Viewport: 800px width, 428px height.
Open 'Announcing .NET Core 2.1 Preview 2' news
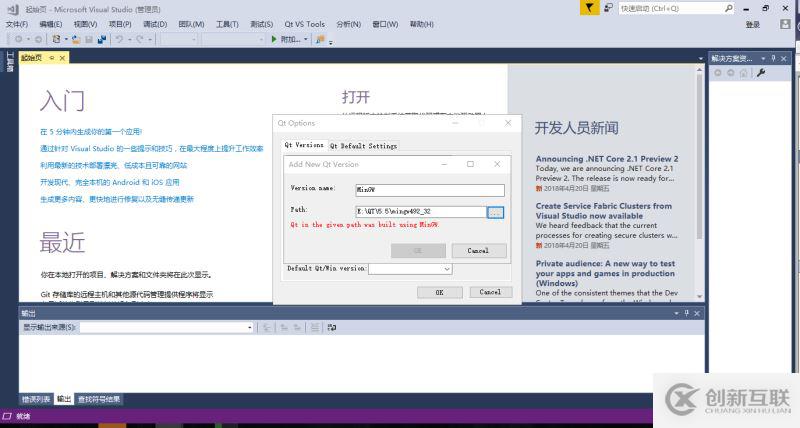(607, 159)
